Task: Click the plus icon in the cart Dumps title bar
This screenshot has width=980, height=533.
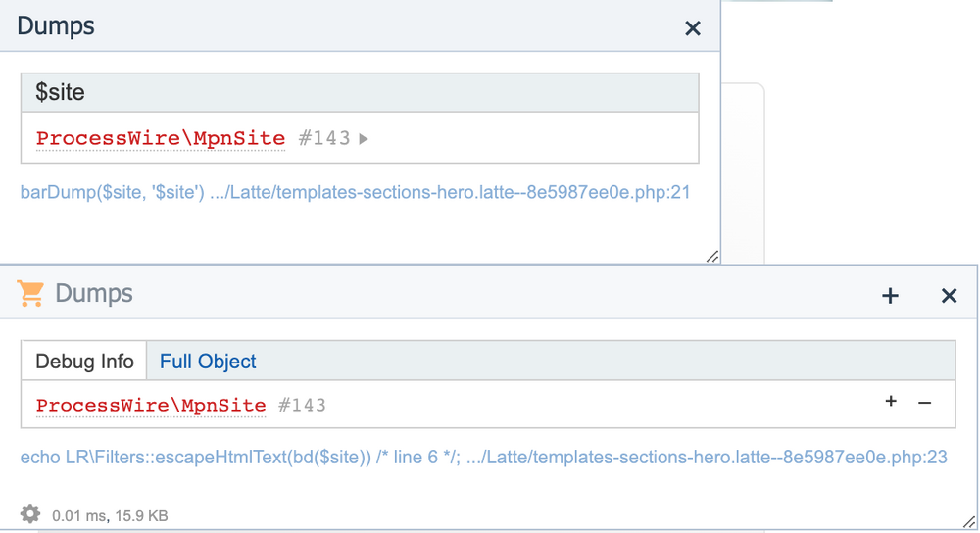Action: (x=890, y=295)
